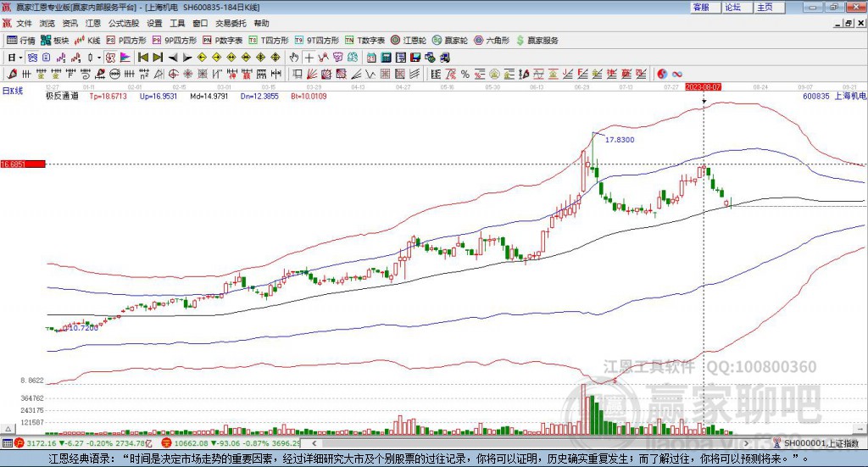The width and height of the screenshot is (868, 467).
Task: Move chart right with black right arrow
Action: [187, 58]
